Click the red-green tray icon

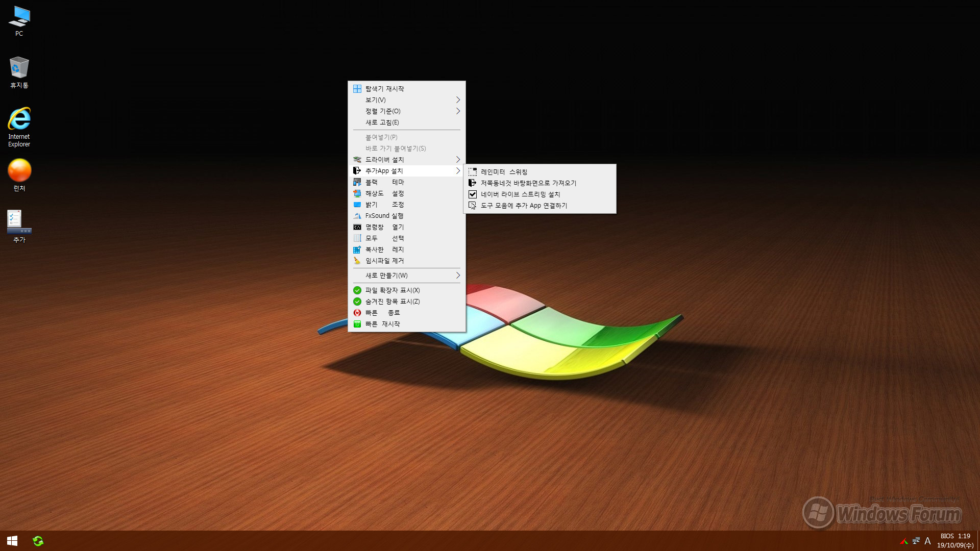pos(904,541)
